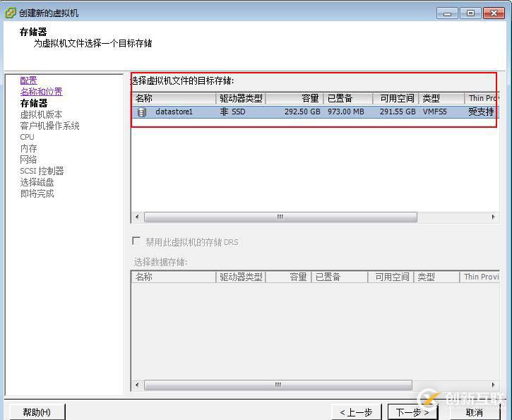Click lower table 可用空间 column header

pyautogui.click(x=391, y=277)
